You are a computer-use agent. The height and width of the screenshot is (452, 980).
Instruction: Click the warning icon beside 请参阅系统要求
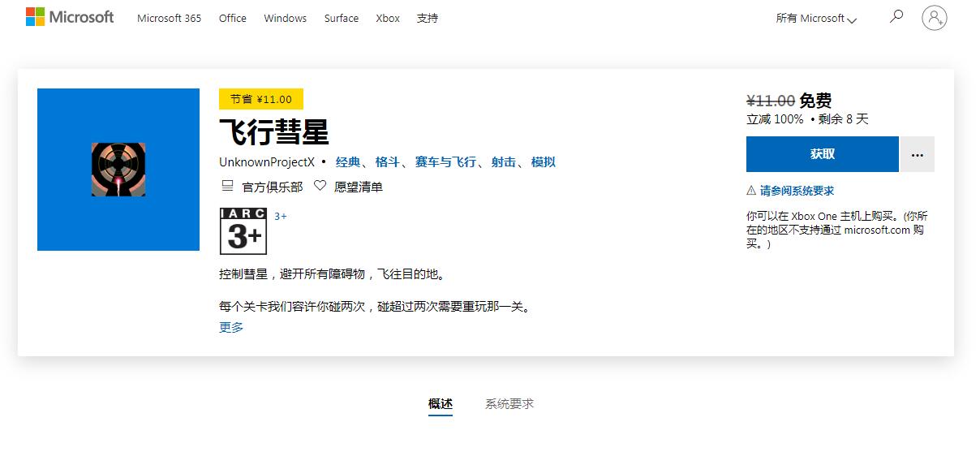(x=751, y=191)
